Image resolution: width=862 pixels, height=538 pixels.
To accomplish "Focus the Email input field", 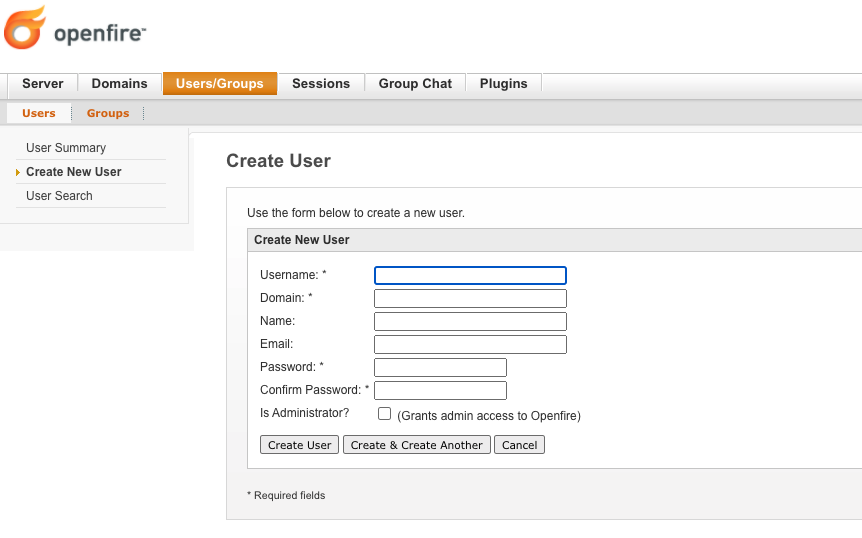I will click(x=470, y=345).
